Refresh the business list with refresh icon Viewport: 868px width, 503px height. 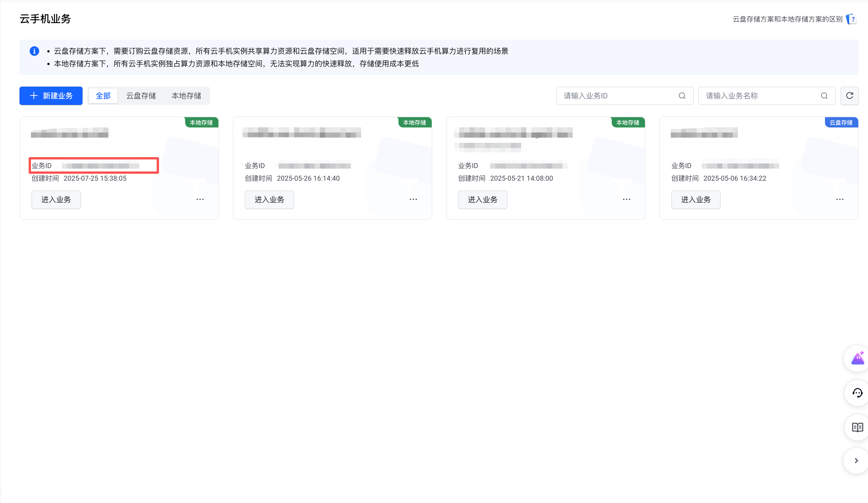849,96
